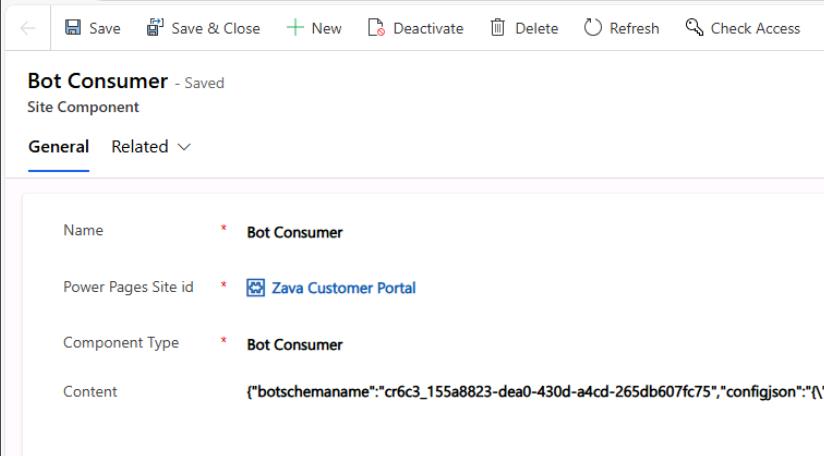Image resolution: width=824 pixels, height=456 pixels.
Task: Click the Refresh command label
Action: pos(634,28)
